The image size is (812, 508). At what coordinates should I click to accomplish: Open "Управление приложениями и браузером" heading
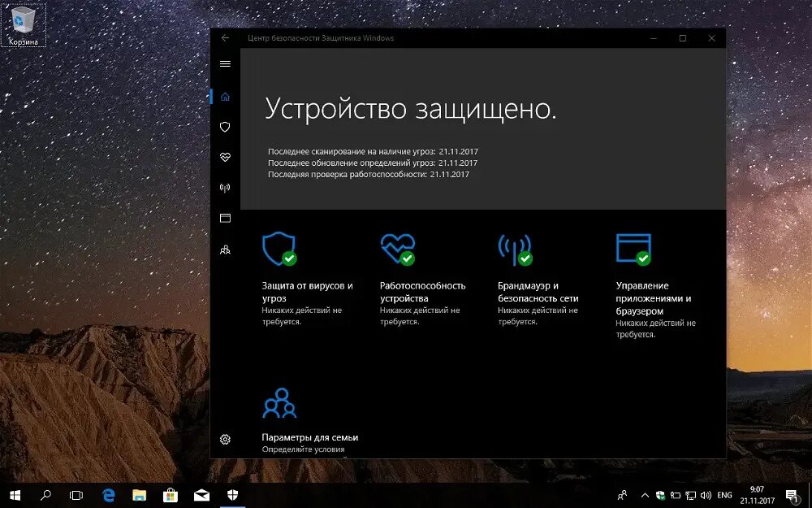coord(654,298)
